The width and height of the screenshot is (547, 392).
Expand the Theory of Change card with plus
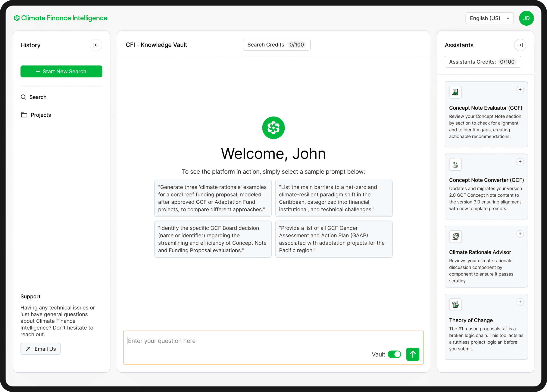(520, 302)
